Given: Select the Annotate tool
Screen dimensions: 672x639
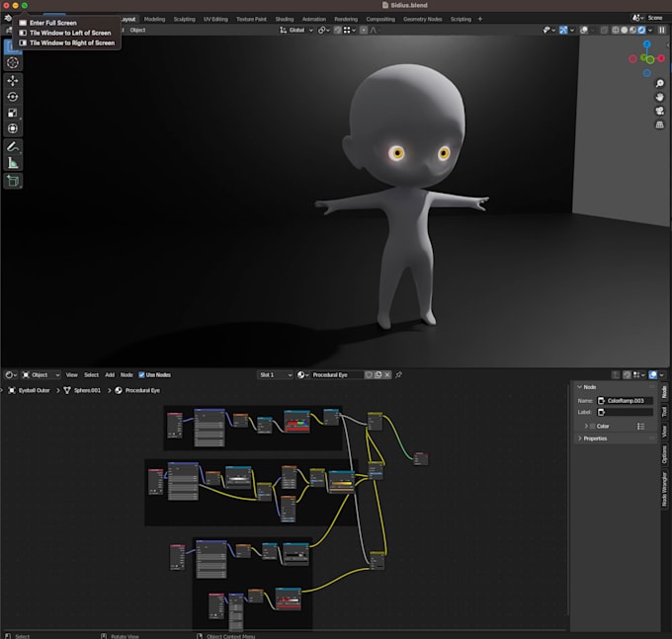Looking at the screenshot, I should (13, 146).
